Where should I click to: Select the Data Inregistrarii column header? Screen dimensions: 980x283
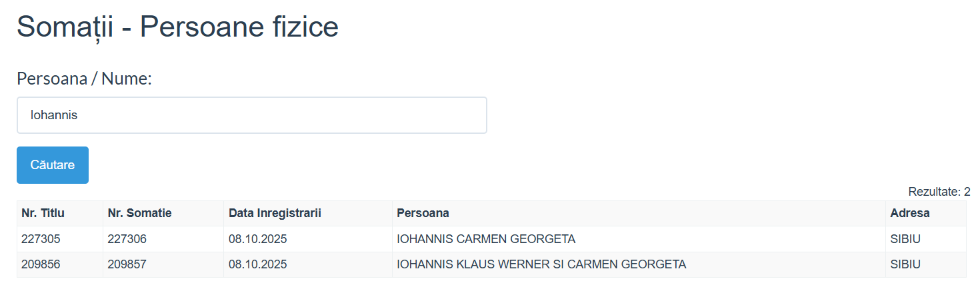(x=275, y=213)
